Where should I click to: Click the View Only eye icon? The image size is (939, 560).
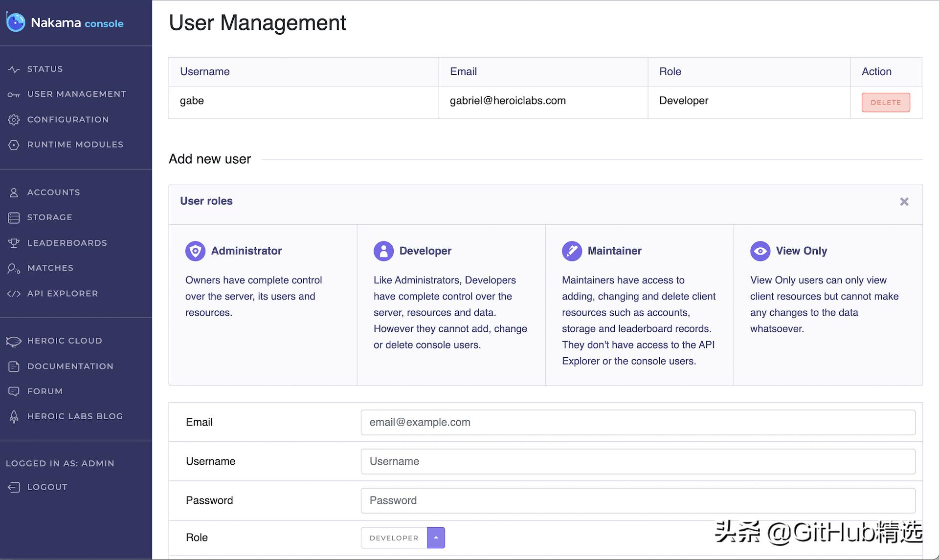pyautogui.click(x=760, y=251)
